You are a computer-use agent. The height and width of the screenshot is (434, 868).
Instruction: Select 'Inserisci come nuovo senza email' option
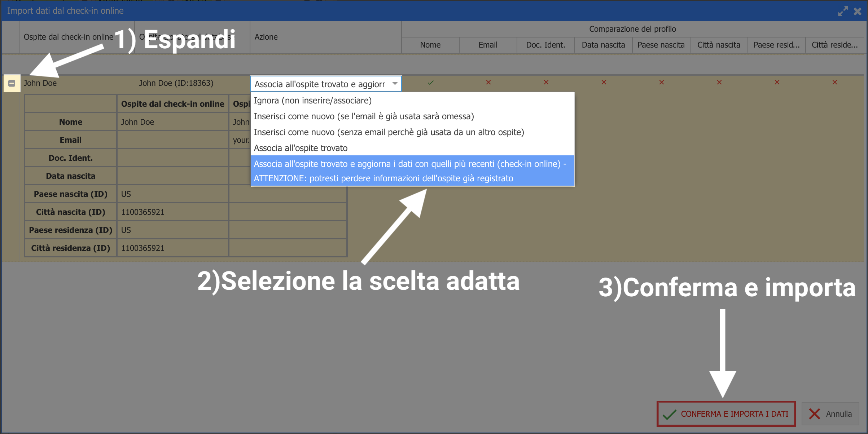pyautogui.click(x=389, y=132)
